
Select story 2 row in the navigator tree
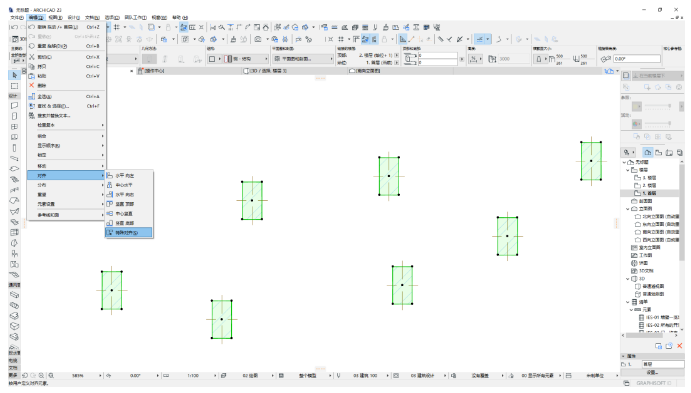650,185
